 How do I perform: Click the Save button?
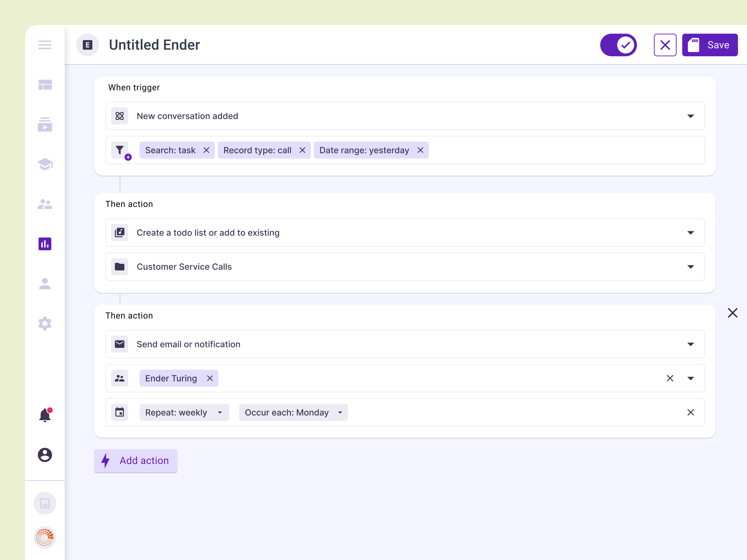point(710,45)
